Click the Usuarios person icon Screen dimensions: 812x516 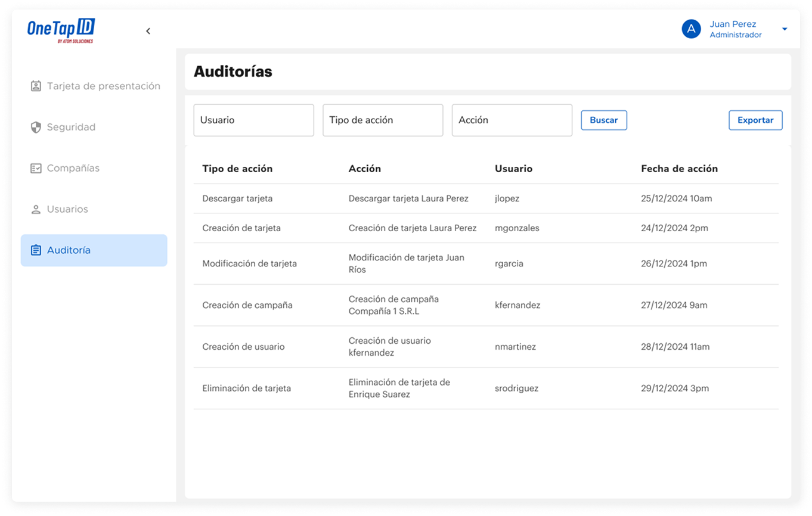point(36,209)
